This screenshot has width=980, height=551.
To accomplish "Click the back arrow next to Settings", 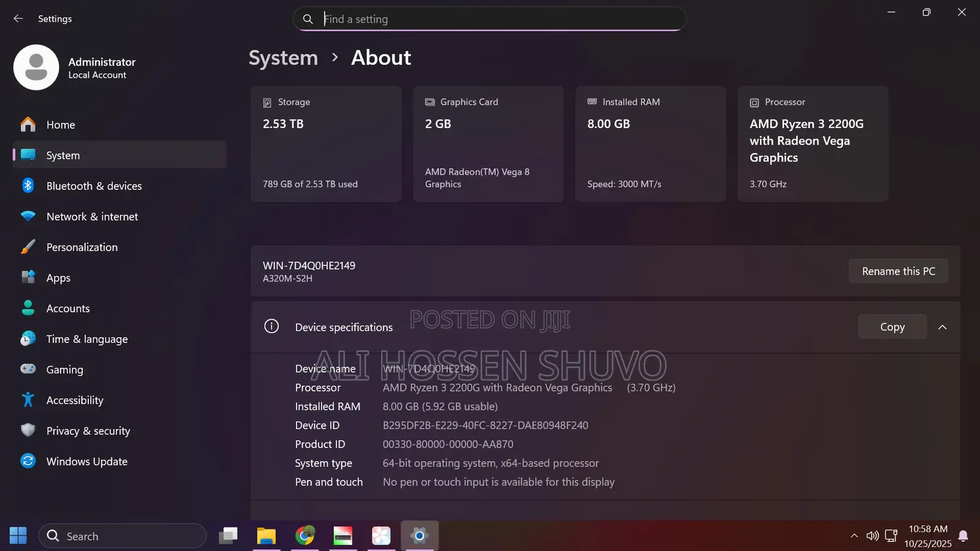I will (18, 18).
